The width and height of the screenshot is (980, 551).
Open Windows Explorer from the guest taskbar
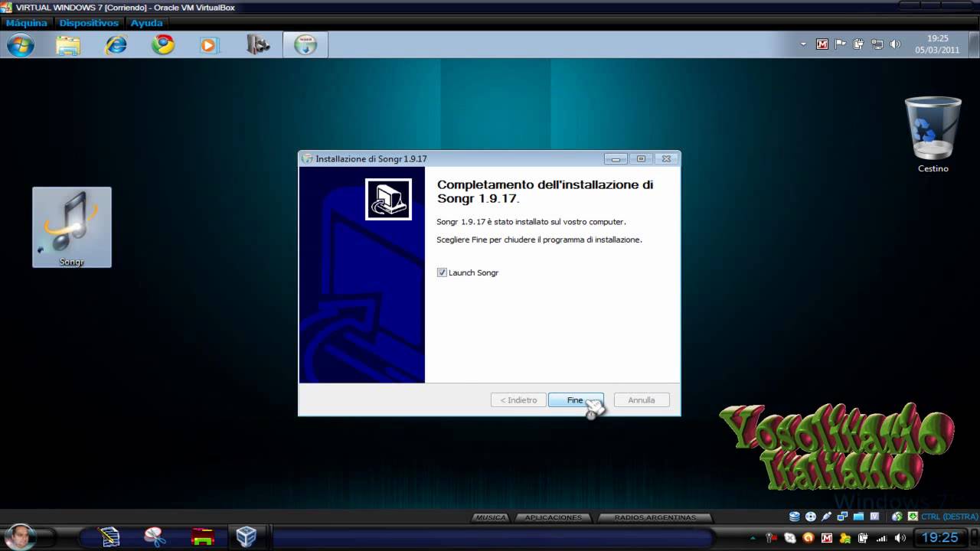point(68,45)
